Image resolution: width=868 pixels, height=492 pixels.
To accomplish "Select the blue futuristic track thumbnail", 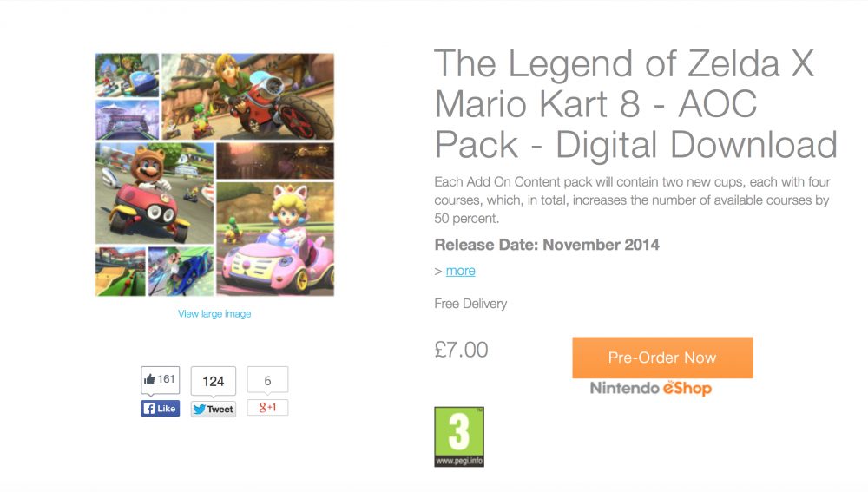I will pos(127,120).
